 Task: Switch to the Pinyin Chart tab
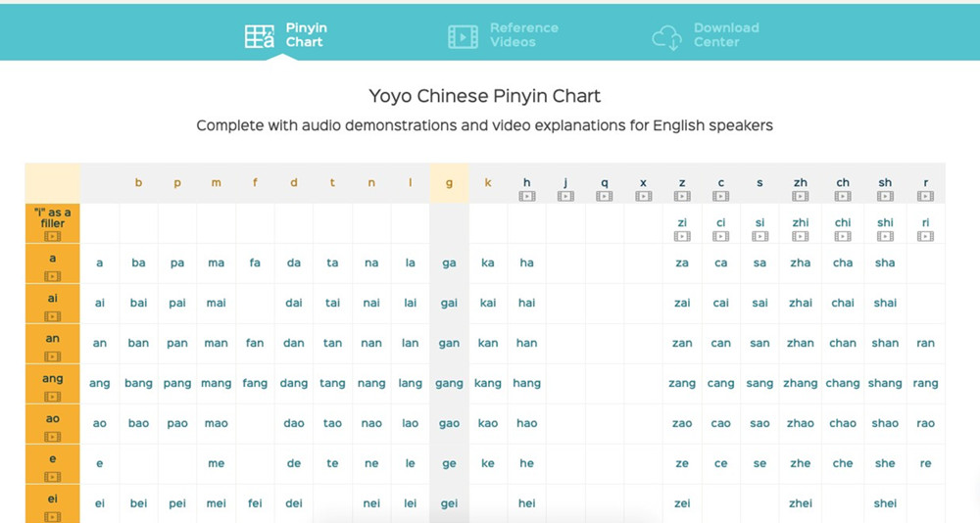click(x=284, y=35)
